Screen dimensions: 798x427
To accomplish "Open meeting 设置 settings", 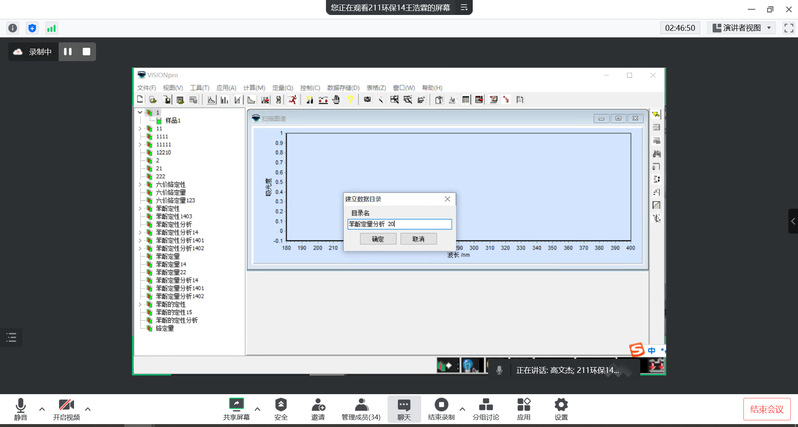I will tap(561, 407).
